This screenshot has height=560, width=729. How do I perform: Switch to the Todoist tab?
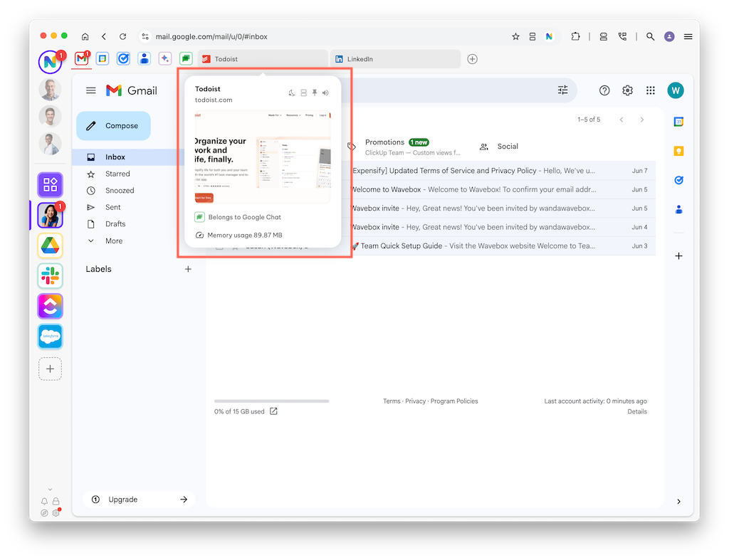[x=263, y=59]
